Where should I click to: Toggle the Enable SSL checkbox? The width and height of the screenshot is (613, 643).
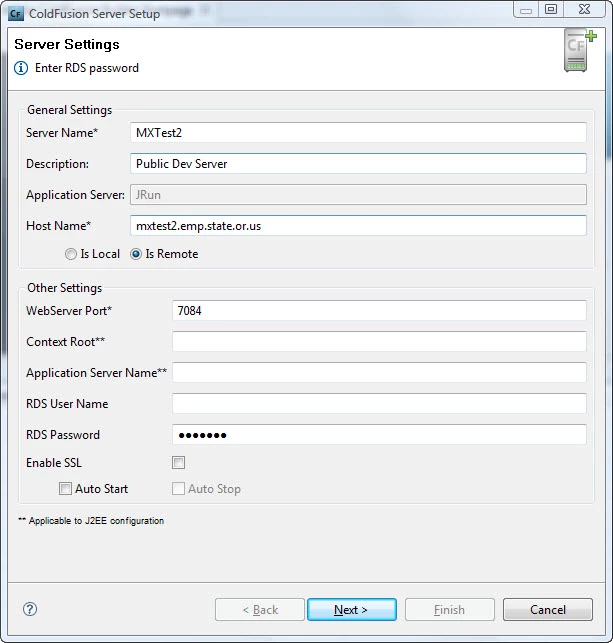tap(178, 463)
